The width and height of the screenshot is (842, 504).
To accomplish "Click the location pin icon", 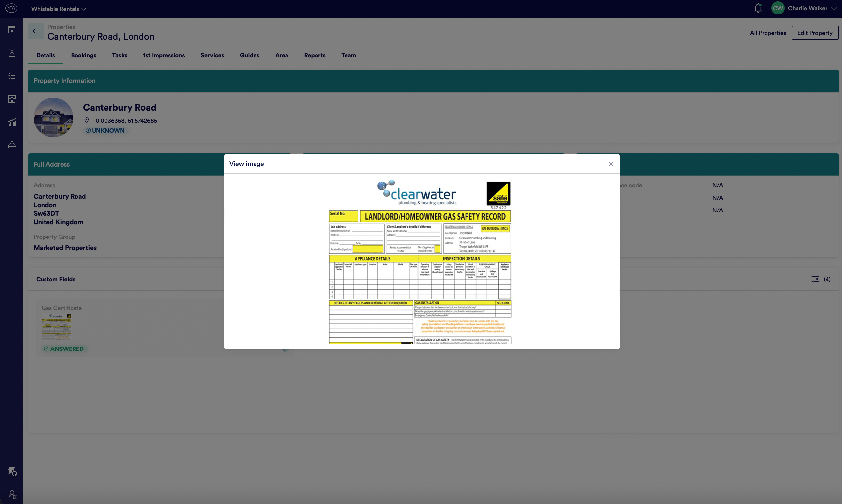I will (x=87, y=120).
